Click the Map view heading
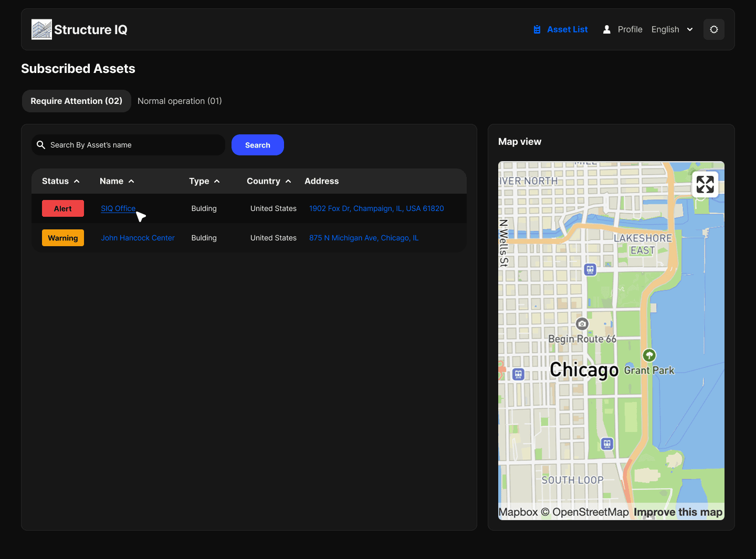This screenshot has height=559, width=756. click(x=520, y=142)
